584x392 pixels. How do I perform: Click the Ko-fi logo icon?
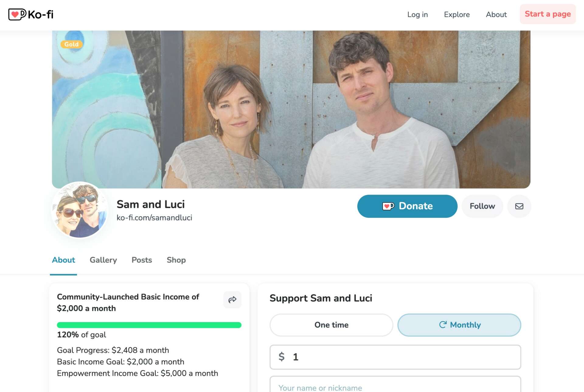coord(17,14)
